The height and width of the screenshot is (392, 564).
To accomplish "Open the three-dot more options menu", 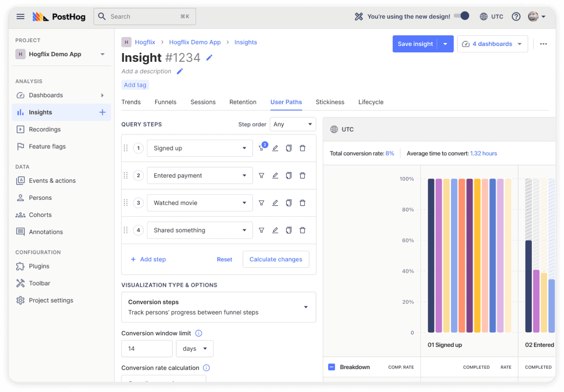I will pyautogui.click(x=543, y=44).
